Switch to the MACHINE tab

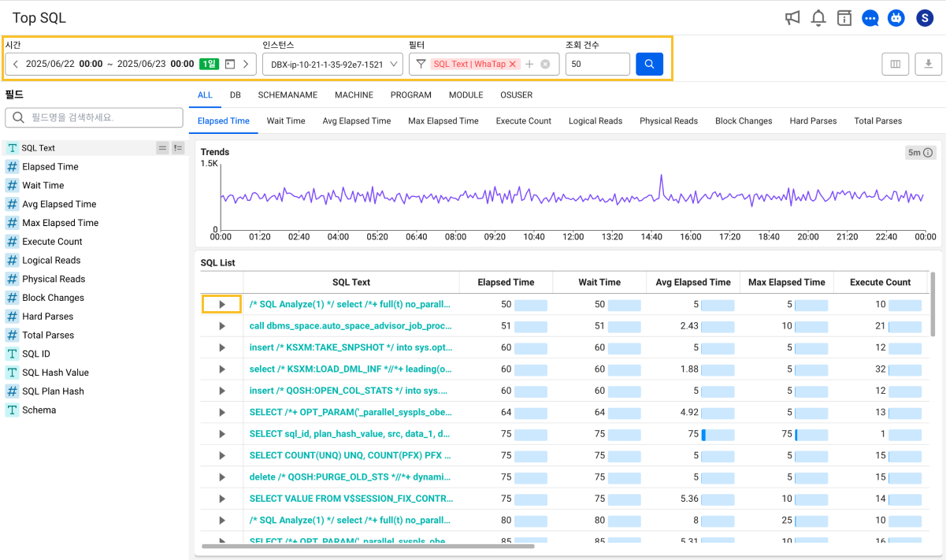[354, 95]
